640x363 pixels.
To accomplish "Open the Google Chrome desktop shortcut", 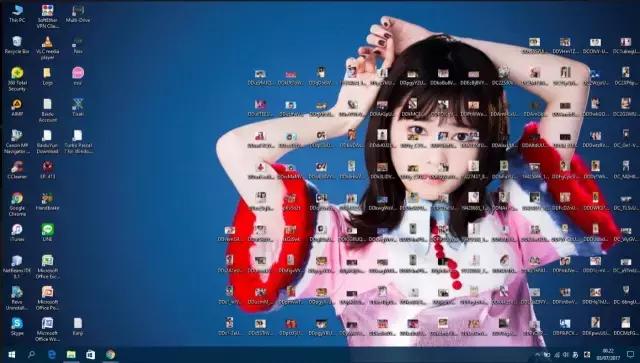I will tap(17, 204).
